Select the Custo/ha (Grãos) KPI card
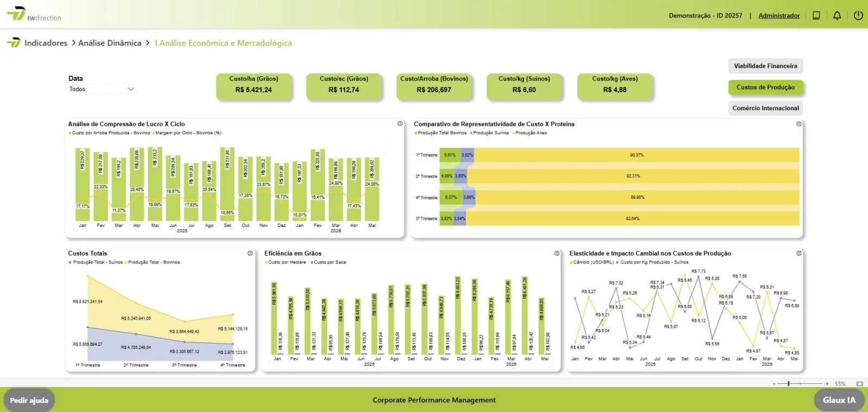Screen dimensions: 868x412 [x=254, y=87]
